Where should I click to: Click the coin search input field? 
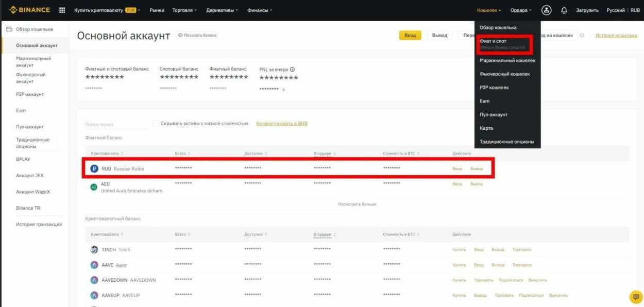point(115,125)
